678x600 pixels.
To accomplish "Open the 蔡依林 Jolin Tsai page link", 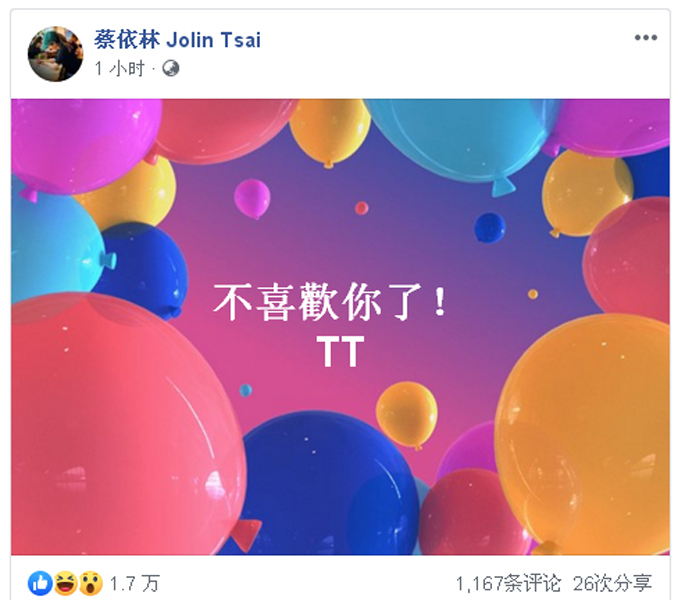I will coord(177,40).
